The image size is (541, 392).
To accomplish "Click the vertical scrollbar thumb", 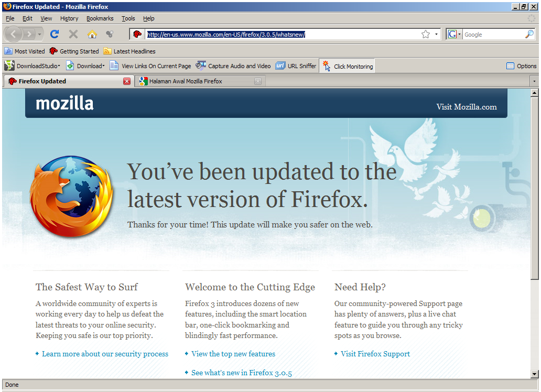I will pyautogui.click(x=534, y=188).
